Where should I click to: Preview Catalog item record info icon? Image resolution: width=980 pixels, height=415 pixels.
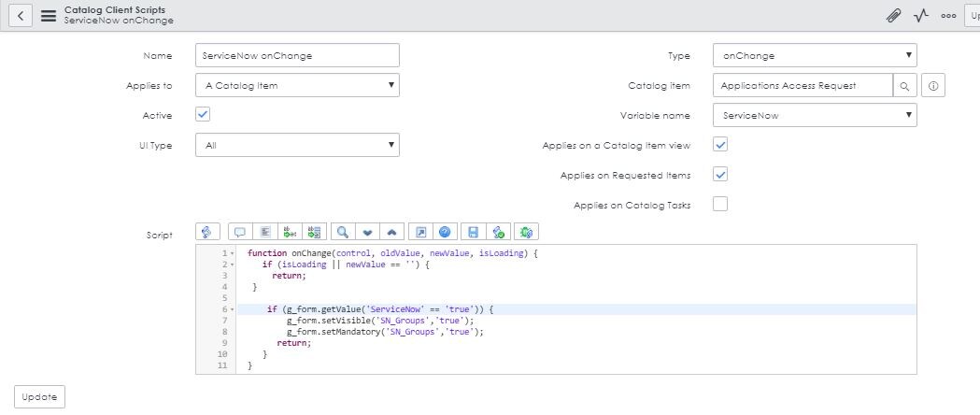point(933,86)
